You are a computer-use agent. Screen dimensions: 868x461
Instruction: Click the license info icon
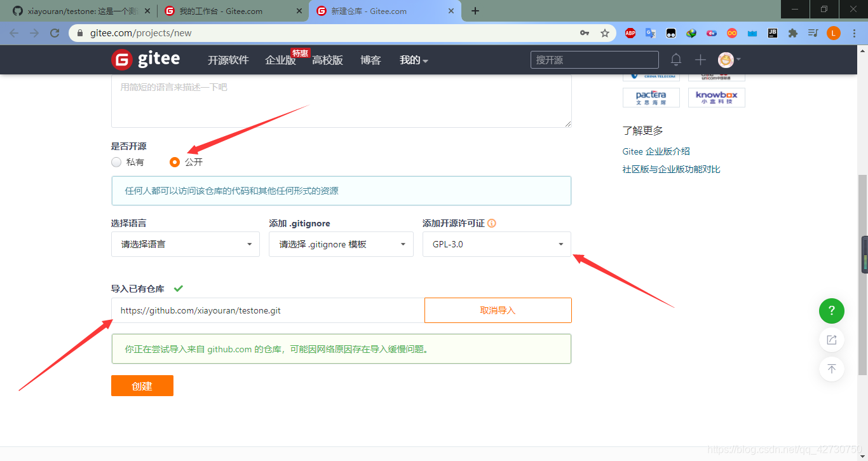click(492, 223)
